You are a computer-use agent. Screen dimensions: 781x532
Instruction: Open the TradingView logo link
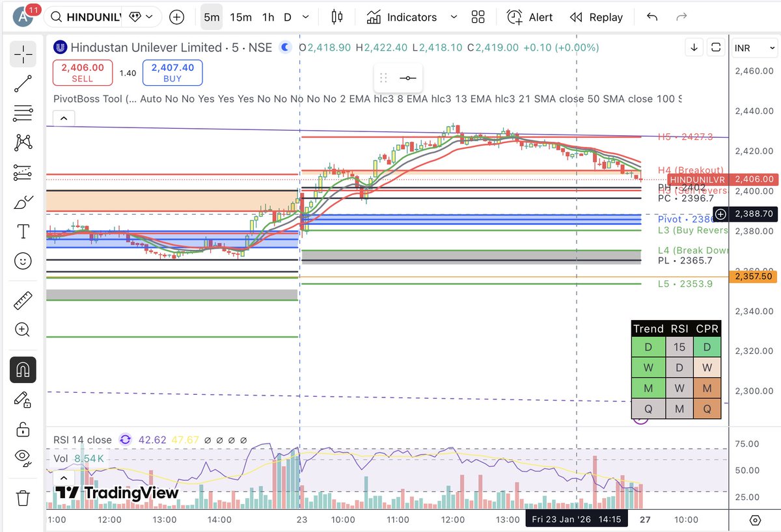click(x=116, y=493)
